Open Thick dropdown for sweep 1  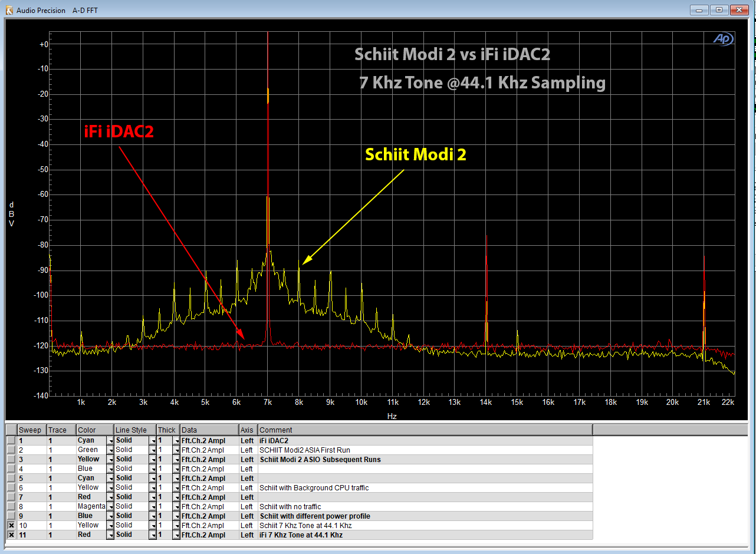point(176,440)
